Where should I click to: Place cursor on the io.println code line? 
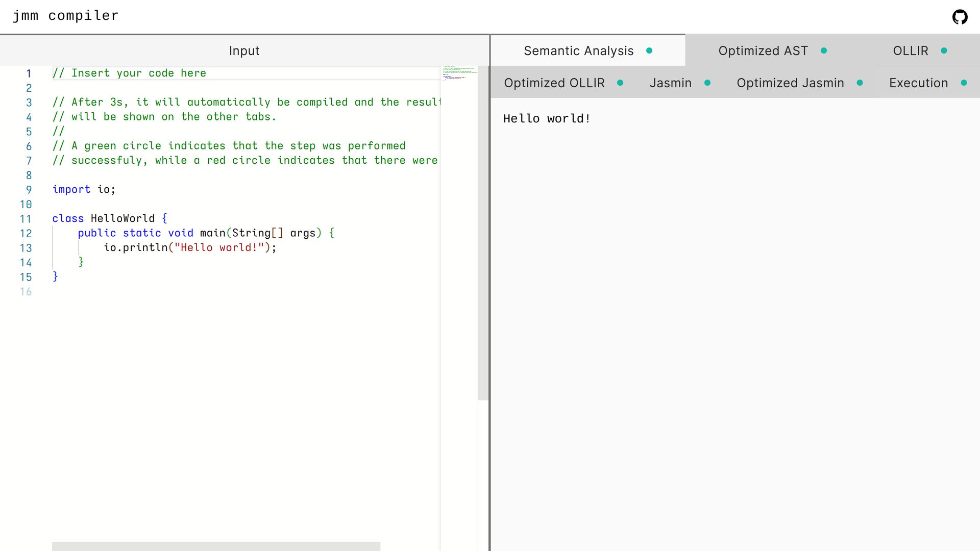click(189, 248)
